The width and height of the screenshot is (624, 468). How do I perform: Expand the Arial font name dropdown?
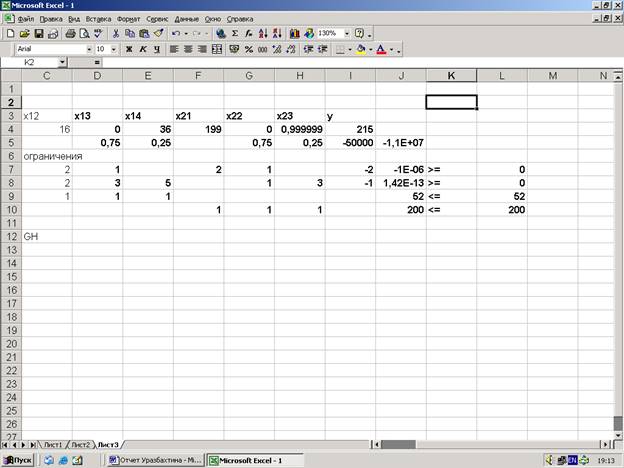pos(87,48)
